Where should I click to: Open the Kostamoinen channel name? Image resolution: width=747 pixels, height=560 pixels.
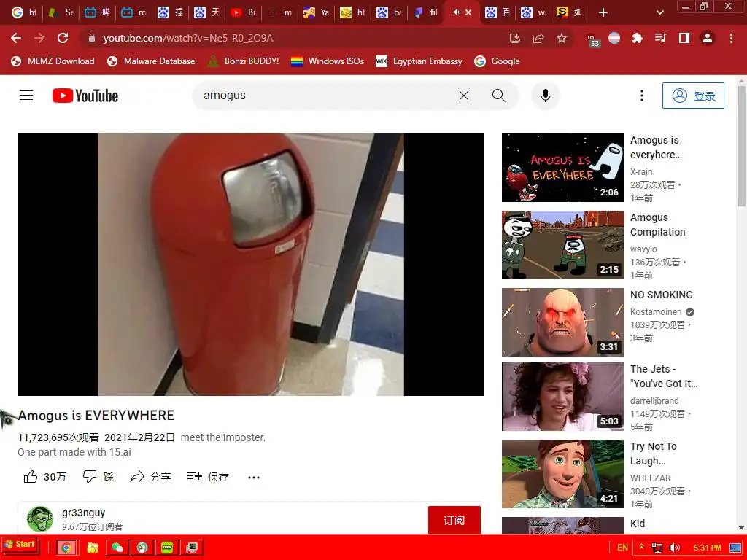[x=656, y=312]
